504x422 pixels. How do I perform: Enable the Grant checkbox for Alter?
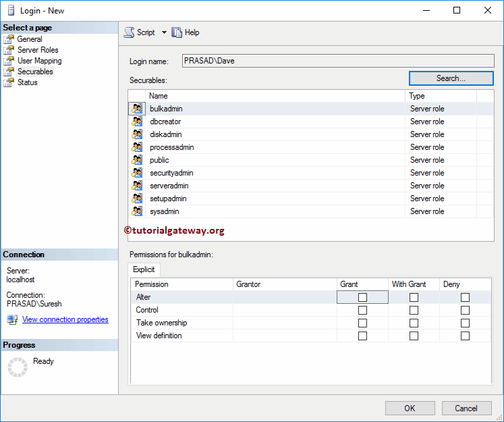362,297
